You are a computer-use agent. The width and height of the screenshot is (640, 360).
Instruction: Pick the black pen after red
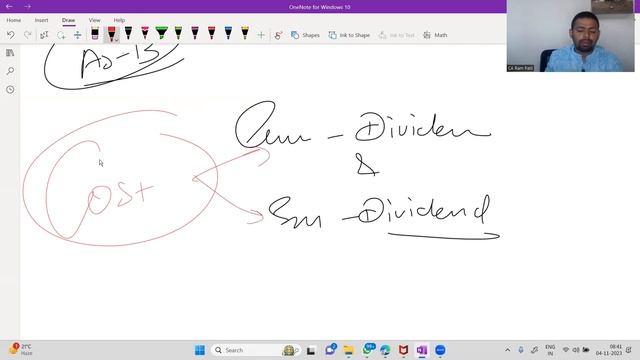pos(128,33)
